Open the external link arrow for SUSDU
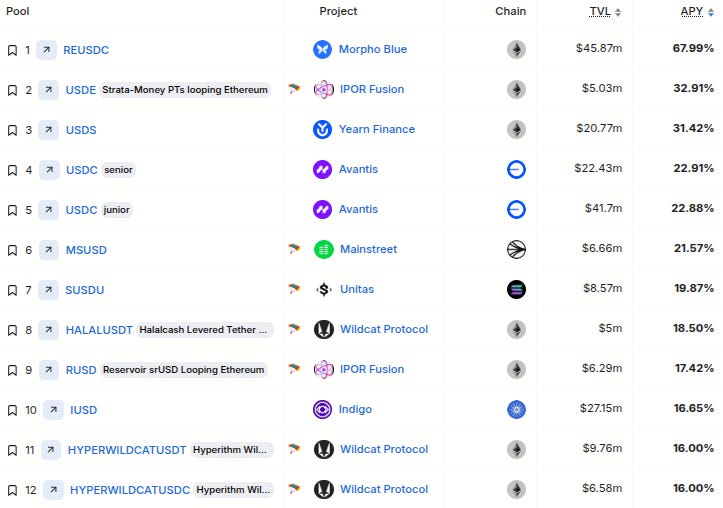This screenshot has width=723, height=508. 48,290
